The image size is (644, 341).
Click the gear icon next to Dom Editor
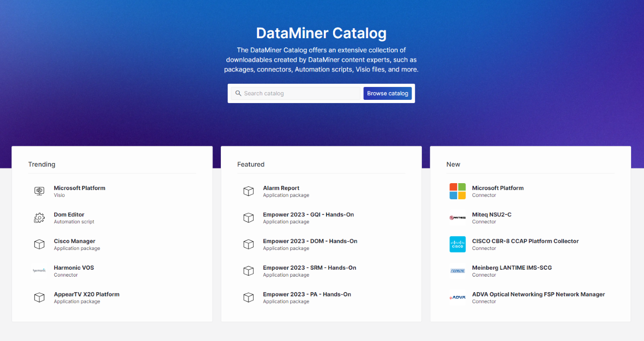(x=40, y=218)
